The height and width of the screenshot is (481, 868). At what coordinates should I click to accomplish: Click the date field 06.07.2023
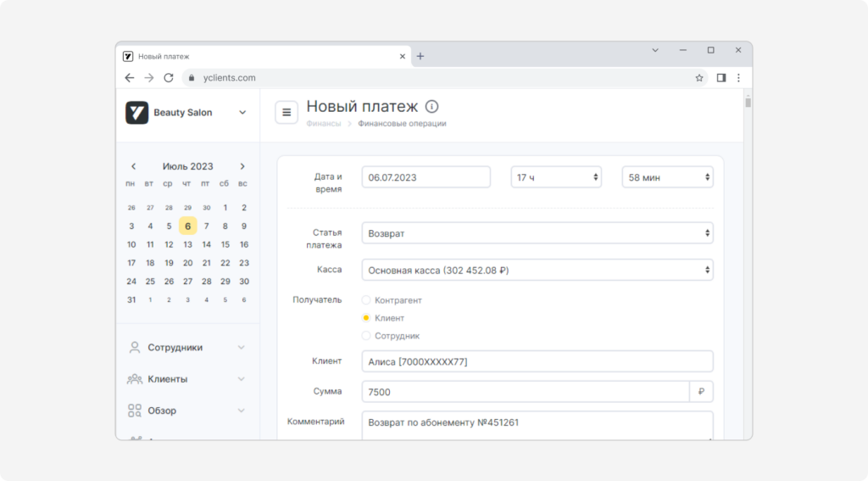(x=426, y=177)
